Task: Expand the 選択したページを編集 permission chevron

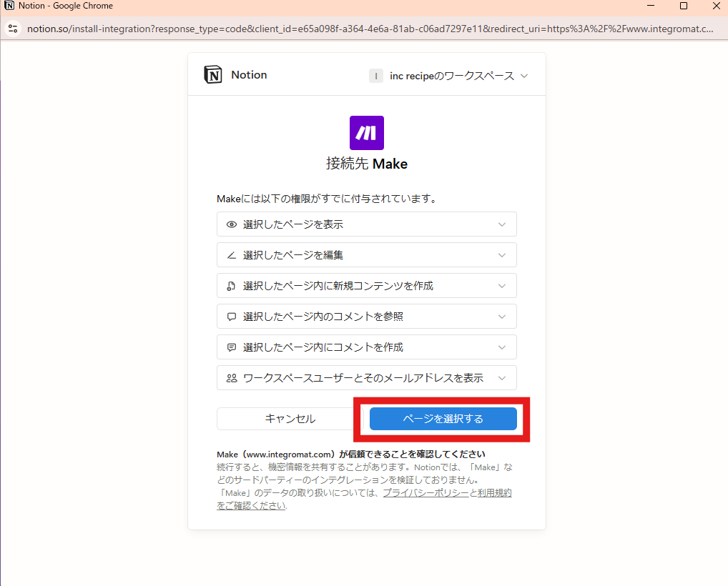Action: (x=502, y=255)
